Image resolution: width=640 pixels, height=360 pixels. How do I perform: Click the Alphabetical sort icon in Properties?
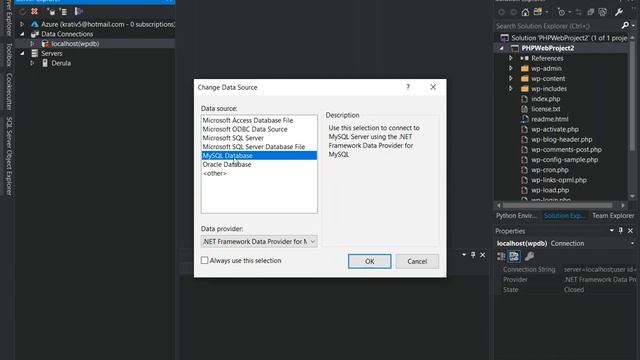click(514, 256)
